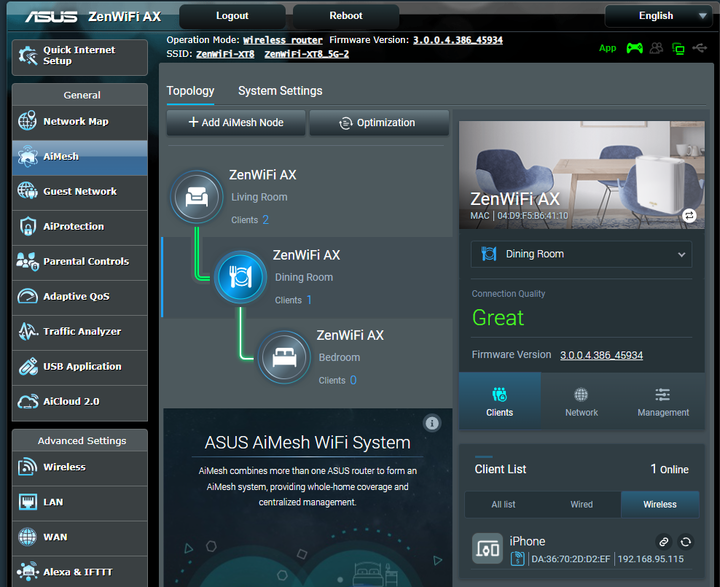720x587 pixels.
Task: Click the Reboot button
Action: click(x=346, y=16)
